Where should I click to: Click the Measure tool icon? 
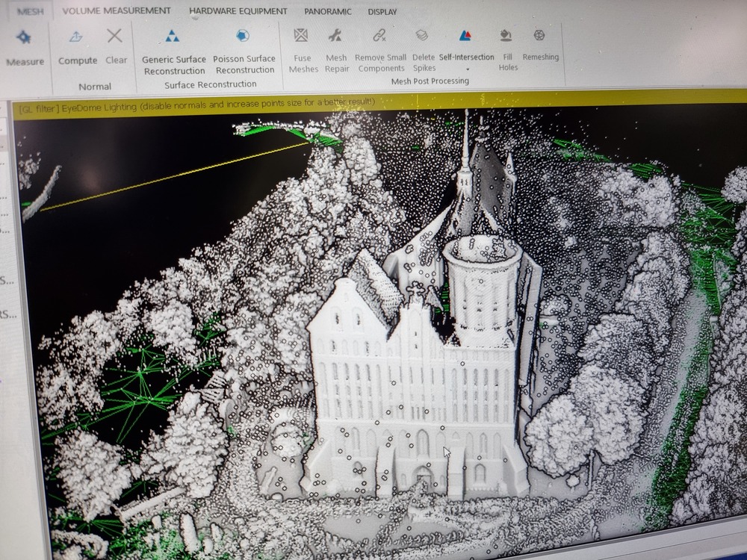24,38
